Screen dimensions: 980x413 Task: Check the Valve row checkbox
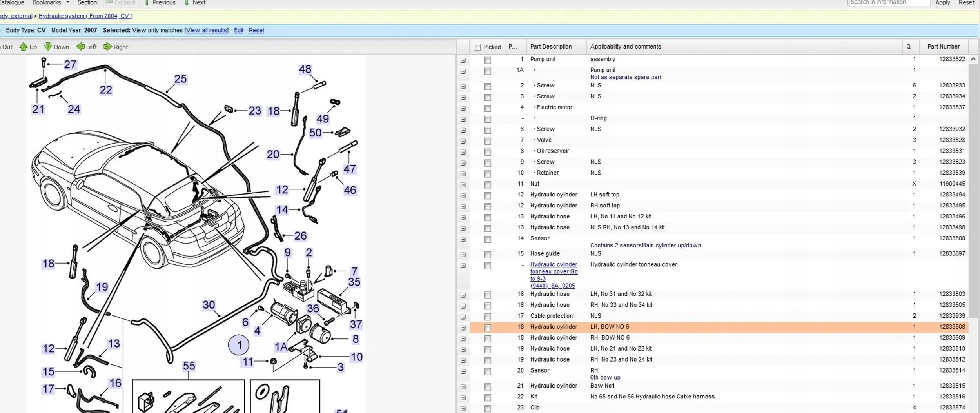tap(487, 141)
